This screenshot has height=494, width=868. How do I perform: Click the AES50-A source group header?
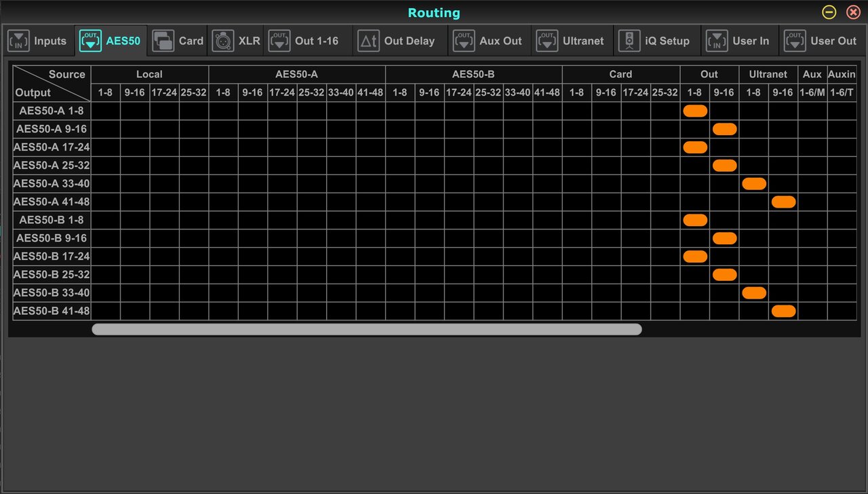click(x=297, y=75)
